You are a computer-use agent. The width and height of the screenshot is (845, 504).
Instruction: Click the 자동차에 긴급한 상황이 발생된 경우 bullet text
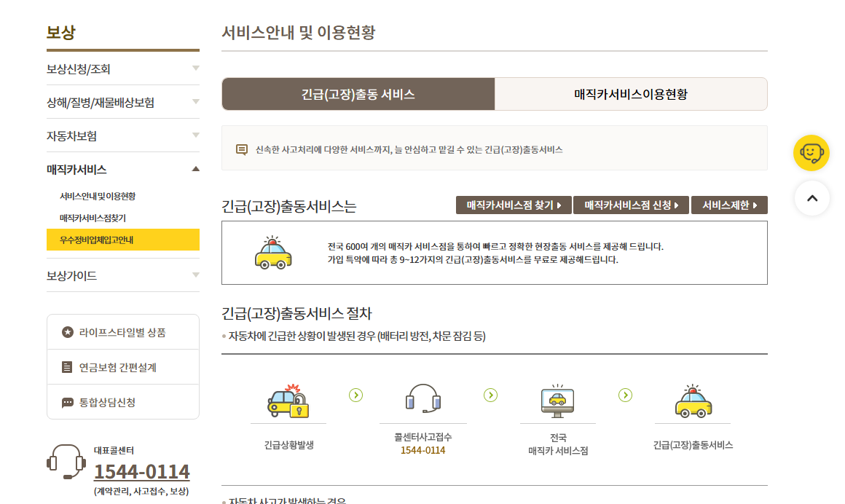pos(357,336)
